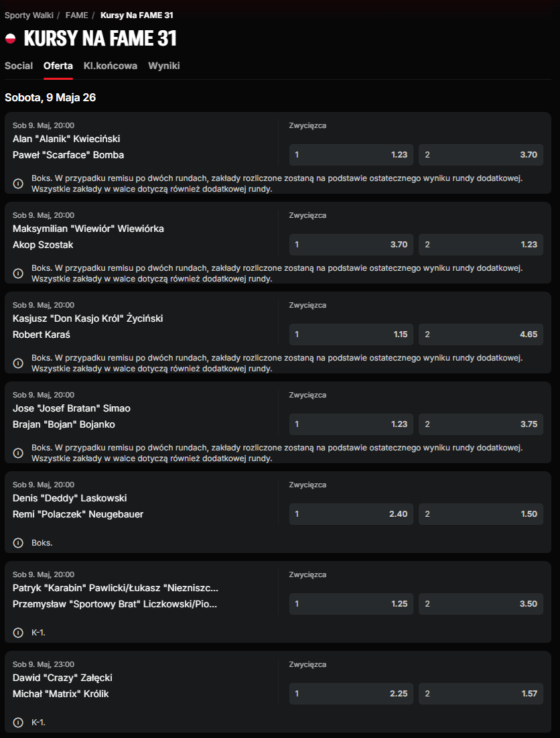Screen dimensions: 560x738
Task: Click info icon under Wiewiórka vs Szostak fight
Action: tap(18, 273)
